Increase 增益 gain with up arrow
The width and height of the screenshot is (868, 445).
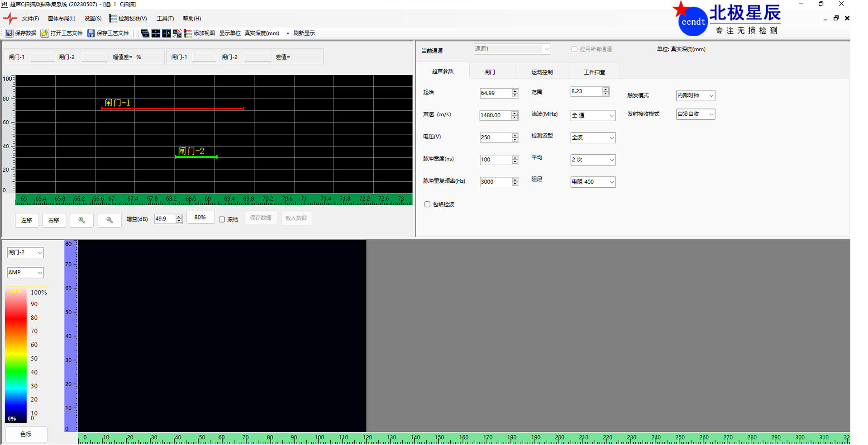point(179,217)
